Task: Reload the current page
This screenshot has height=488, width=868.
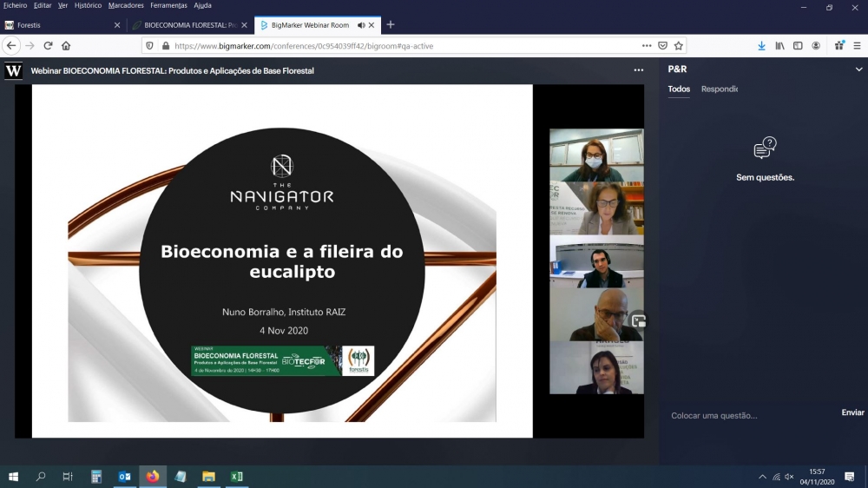Action: 48,45
